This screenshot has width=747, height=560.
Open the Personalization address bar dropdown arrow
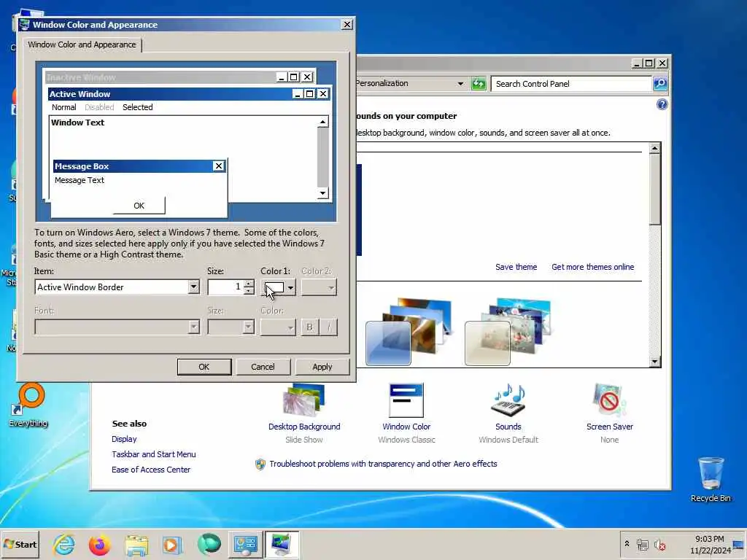pos(460,84)
